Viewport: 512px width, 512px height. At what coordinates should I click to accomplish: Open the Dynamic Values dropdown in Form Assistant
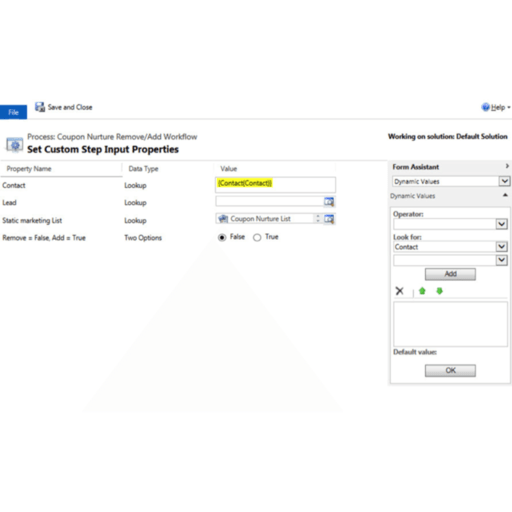504,181
